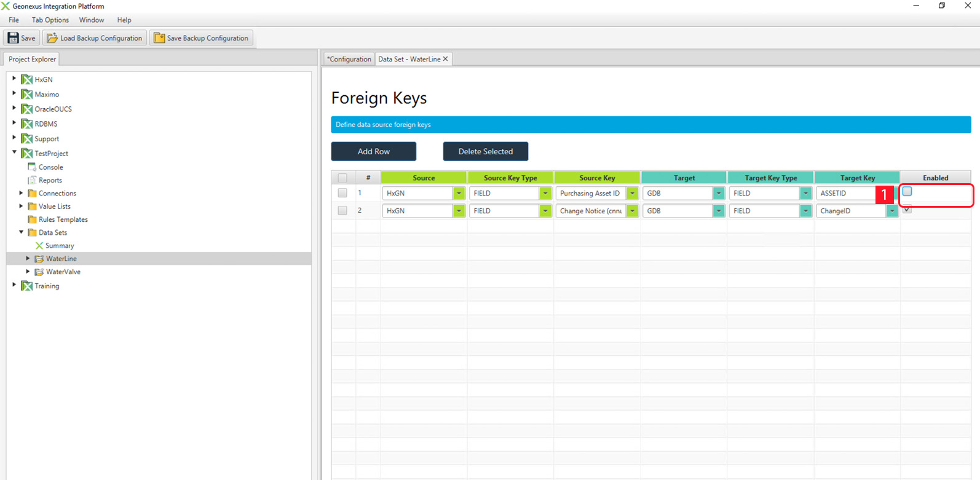Viewport: 980px width, 480px height.
Task: Click the Delete Selected button
Action: pyautogui.click(x=486, y=151)
